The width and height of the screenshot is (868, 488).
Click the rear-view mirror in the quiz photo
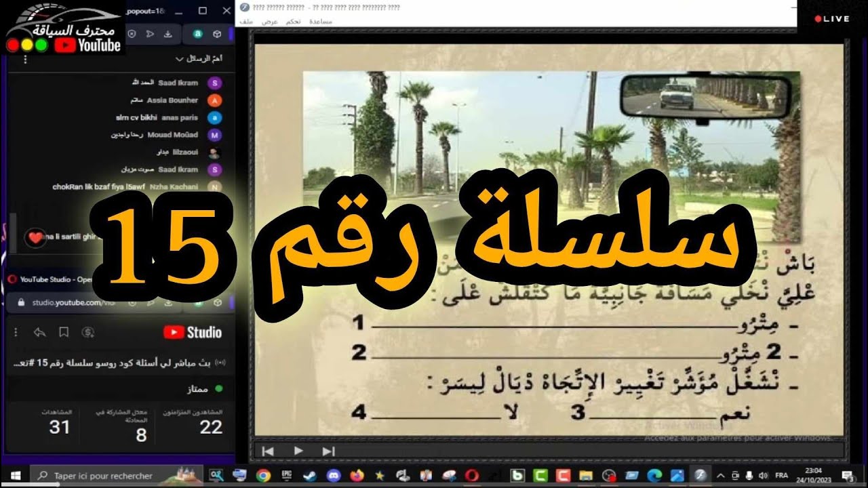pyautogui.click(x=706, y=96)
